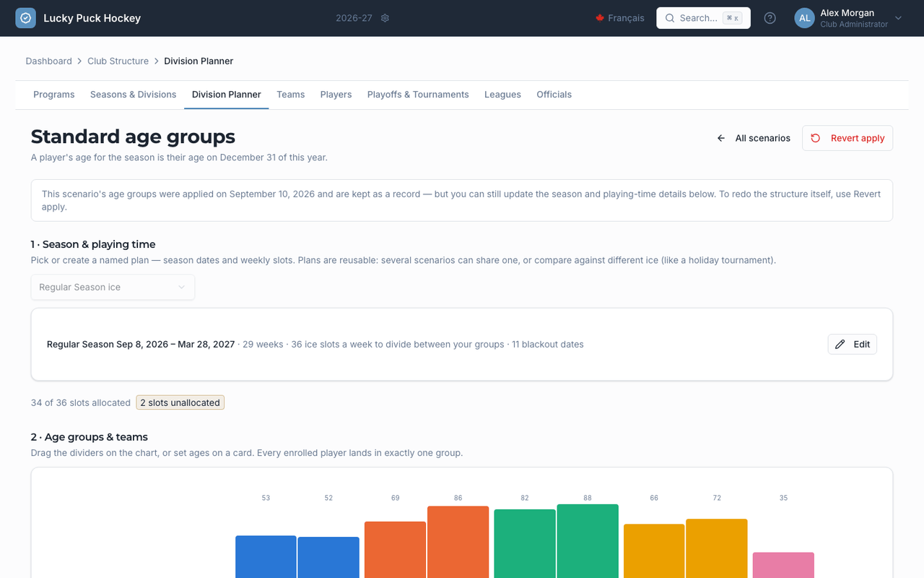
Task: Click the revert arrow icon
Action: point(816,138)
